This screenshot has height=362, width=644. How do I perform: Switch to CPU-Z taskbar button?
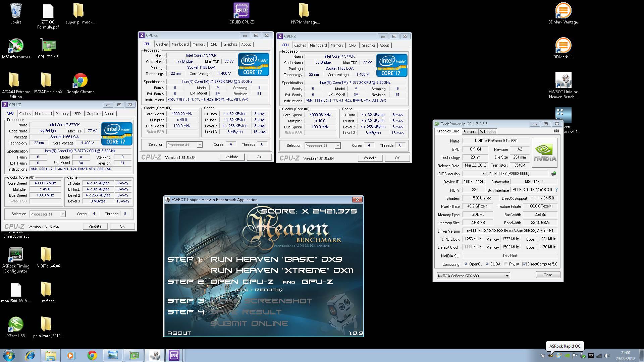174,355
